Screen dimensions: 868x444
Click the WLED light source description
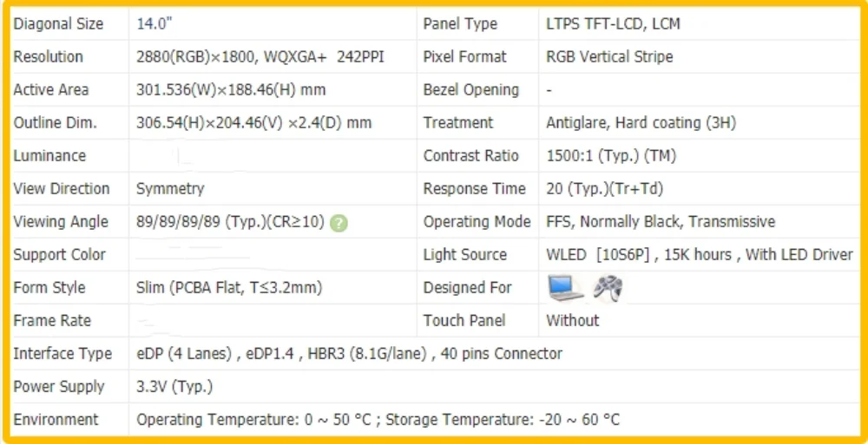click(x=700, y=255)
